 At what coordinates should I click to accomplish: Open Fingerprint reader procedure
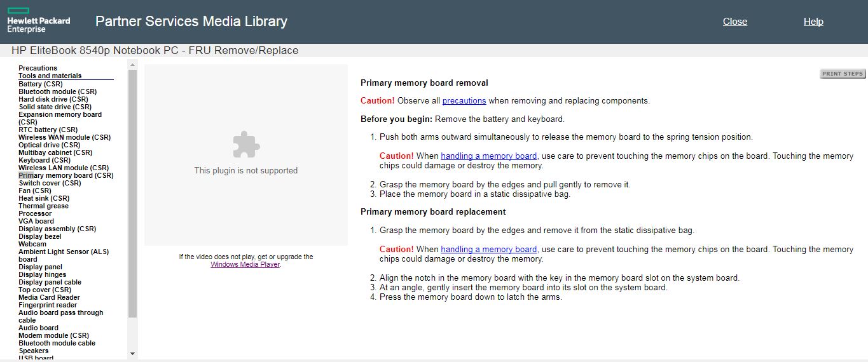(x=48, y=305)
